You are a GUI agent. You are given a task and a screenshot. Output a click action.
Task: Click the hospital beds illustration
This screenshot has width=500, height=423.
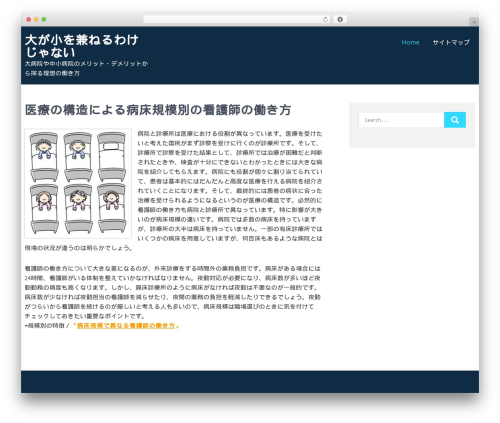(78, 183)
